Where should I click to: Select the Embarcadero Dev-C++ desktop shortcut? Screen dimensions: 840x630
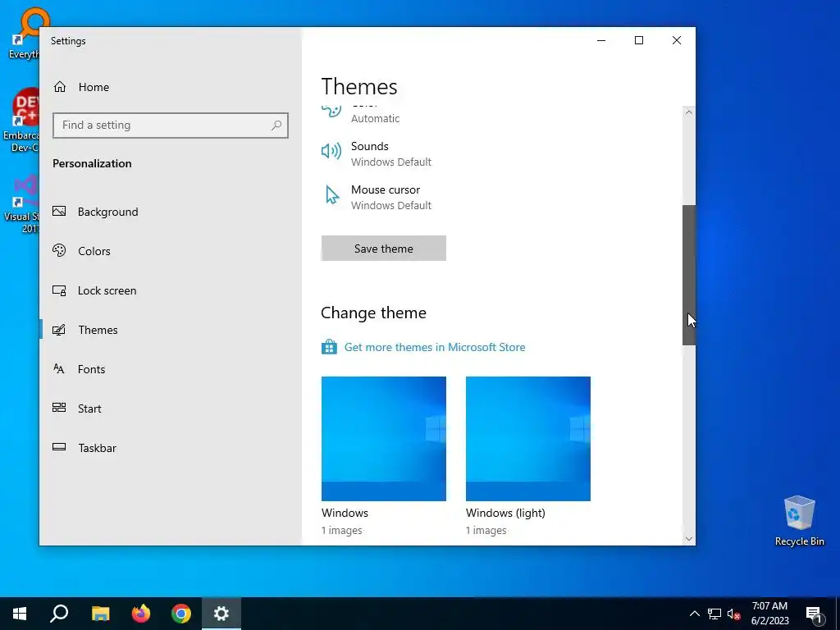point(22,120)
